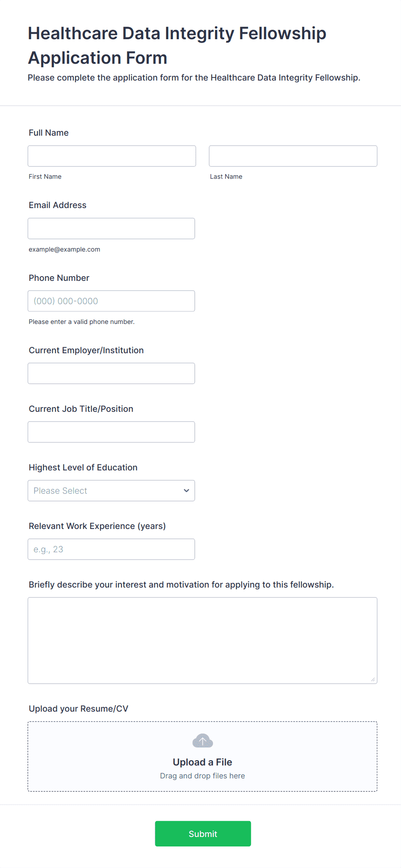Select the Current Employer/Institution field
This screenshot has height=868, width=401.
111,373
